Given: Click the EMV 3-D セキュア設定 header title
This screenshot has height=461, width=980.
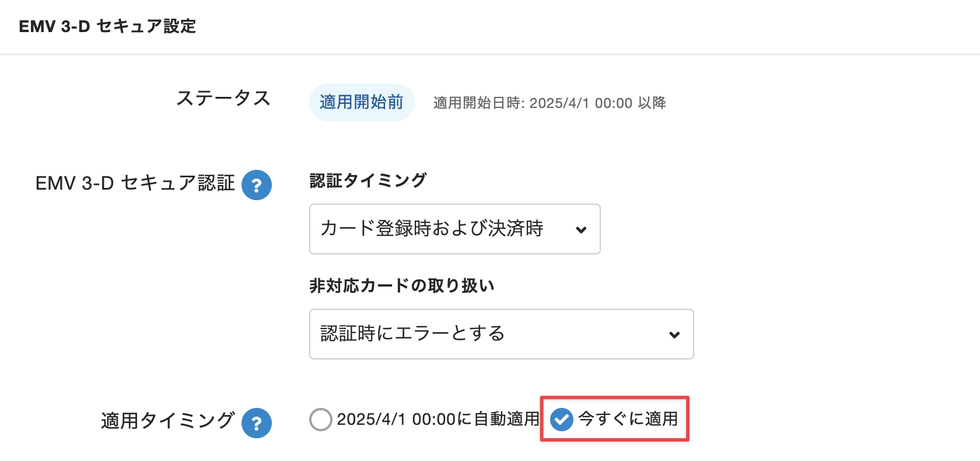Looking at the screenshot, I should tap(107, 26).
